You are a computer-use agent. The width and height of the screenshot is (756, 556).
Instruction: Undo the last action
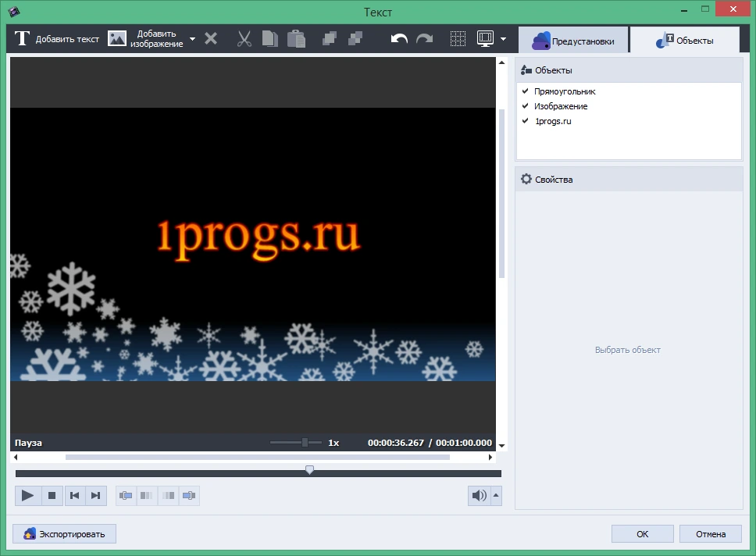coord(399,38)
